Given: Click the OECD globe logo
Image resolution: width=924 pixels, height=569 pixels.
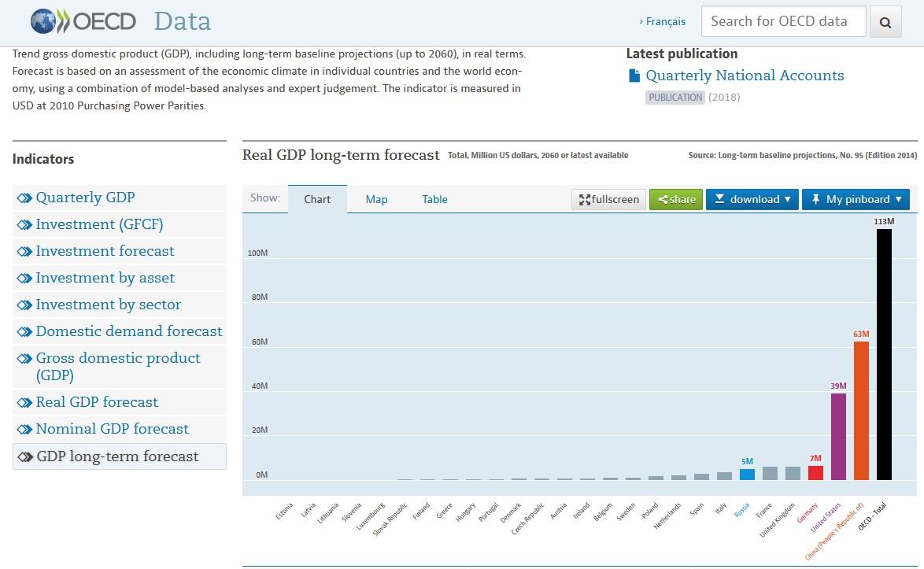Looking at the screenshot, I should click(x=43, y=22).
